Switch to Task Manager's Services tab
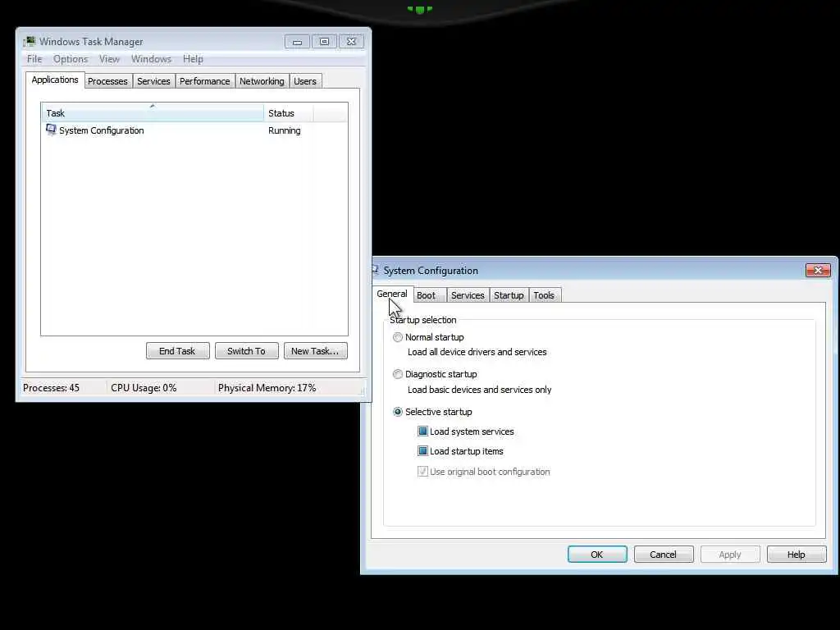 [153, 81]
